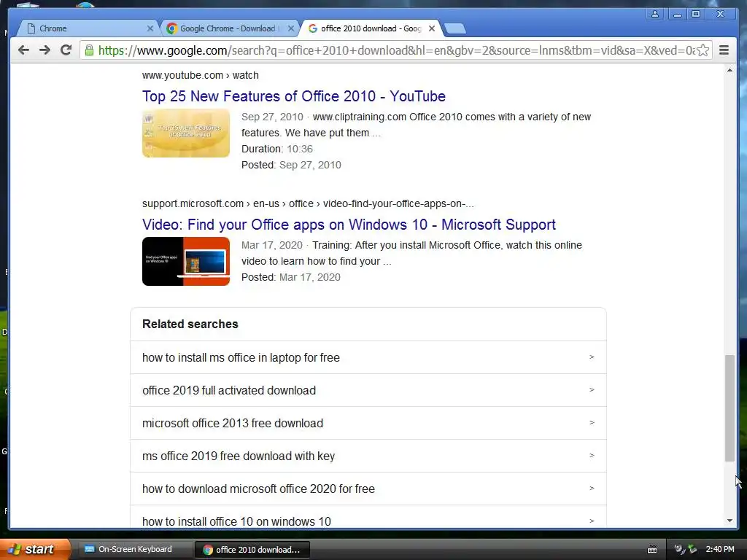747x560 pixels.
Task: Click chevron beside 'ms office 2019 free download with key'
Action: point(592,456)
